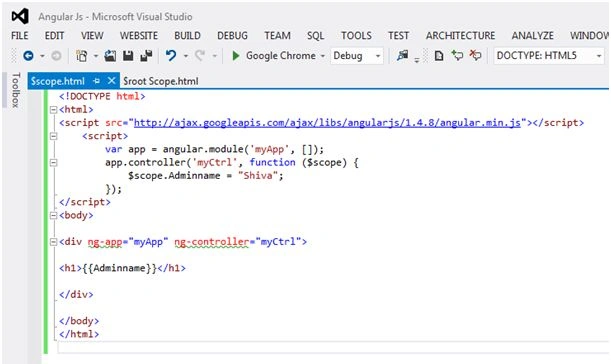Open the toolbar overflow options arrow
This screenshot has width=611, height=364.
[417, 60]
